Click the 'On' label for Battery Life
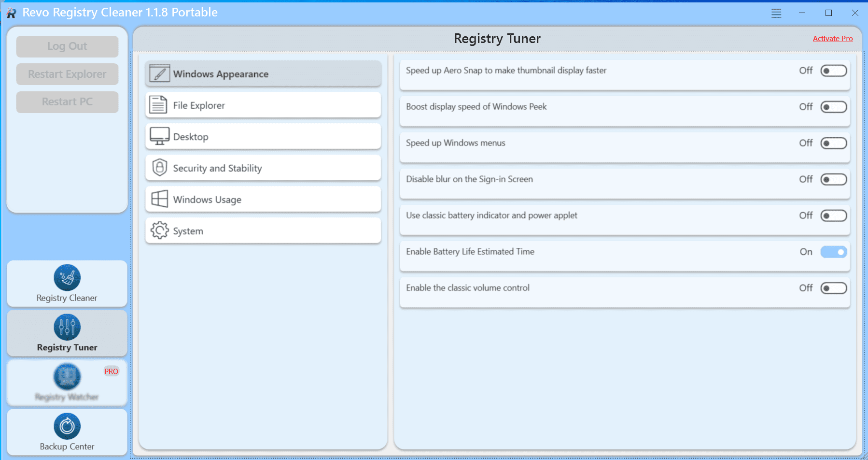Viewport: 868px width, 460px height. 806,252
